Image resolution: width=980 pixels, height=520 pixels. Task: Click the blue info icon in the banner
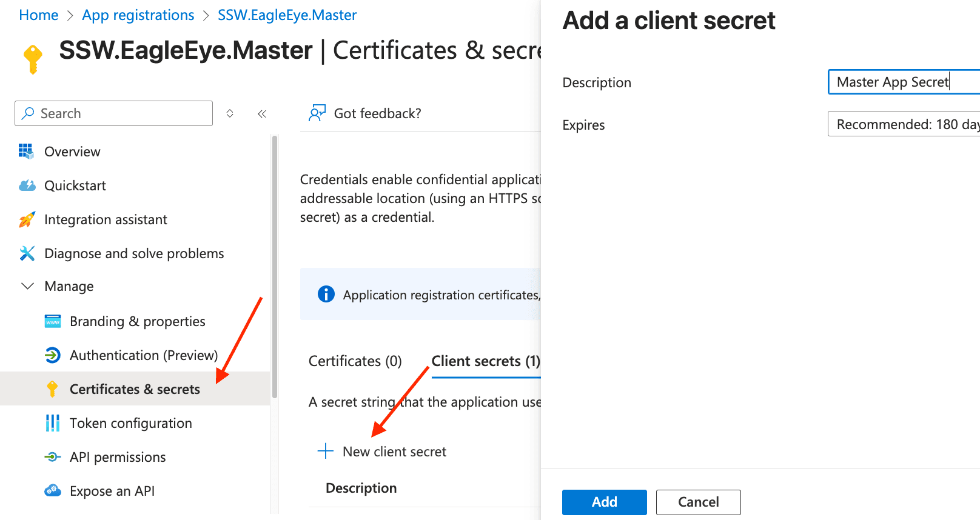tap(326, 294)
